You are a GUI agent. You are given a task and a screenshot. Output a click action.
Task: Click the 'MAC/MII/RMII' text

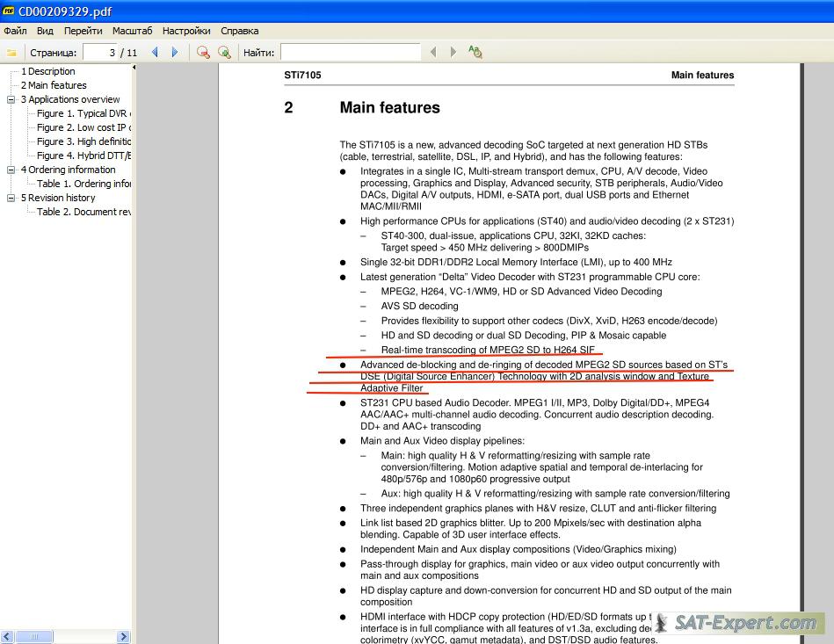[391, 206]
